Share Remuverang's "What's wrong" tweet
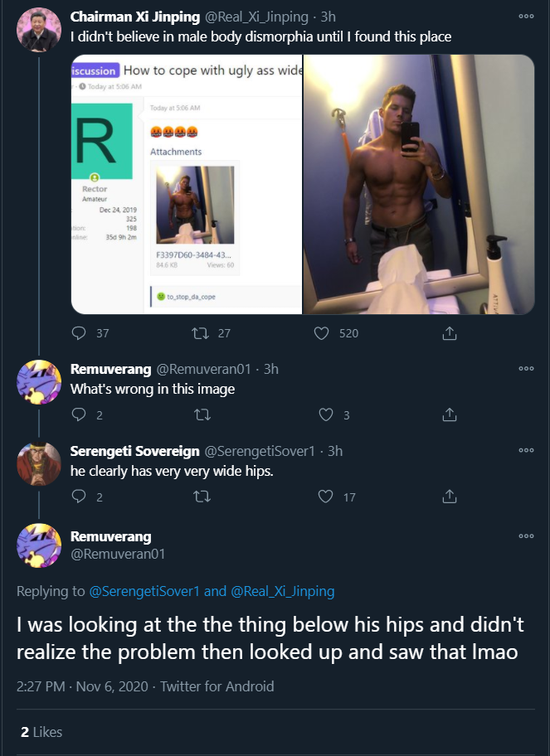 450,414
